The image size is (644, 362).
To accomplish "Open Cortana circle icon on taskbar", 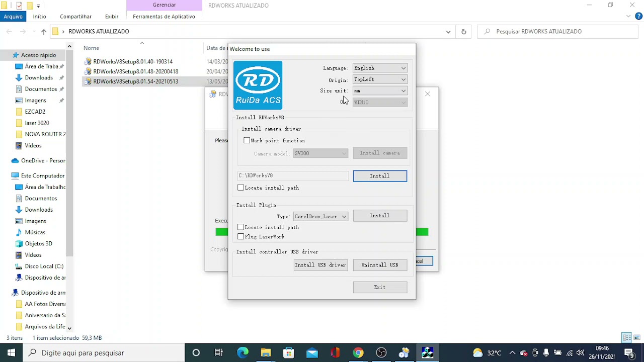I will click(x=196, y=353).
